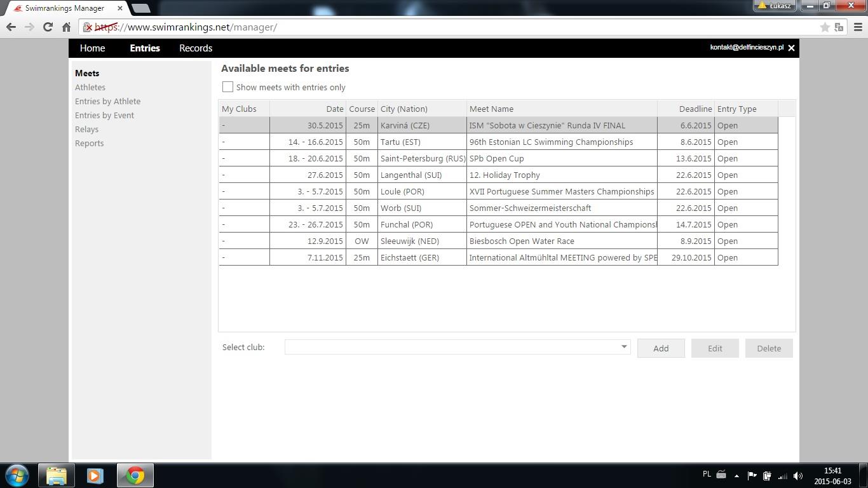Click the PL language indicator

click(x=707, y=474)
